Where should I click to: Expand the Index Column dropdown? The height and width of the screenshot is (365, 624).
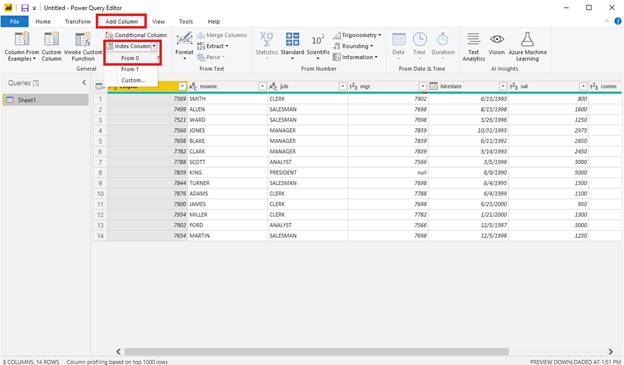tap(154, 46)
